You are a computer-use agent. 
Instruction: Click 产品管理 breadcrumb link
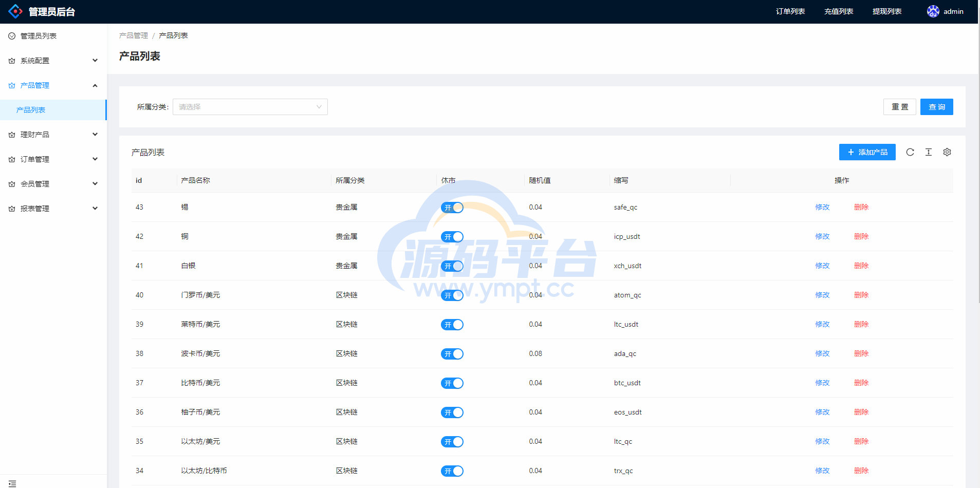point(134,35)
